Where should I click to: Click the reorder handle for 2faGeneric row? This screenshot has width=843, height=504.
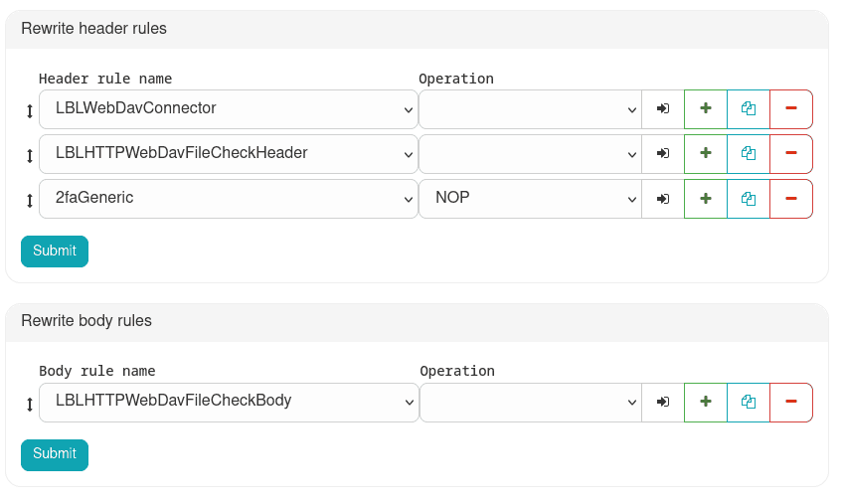coord(30,200)
